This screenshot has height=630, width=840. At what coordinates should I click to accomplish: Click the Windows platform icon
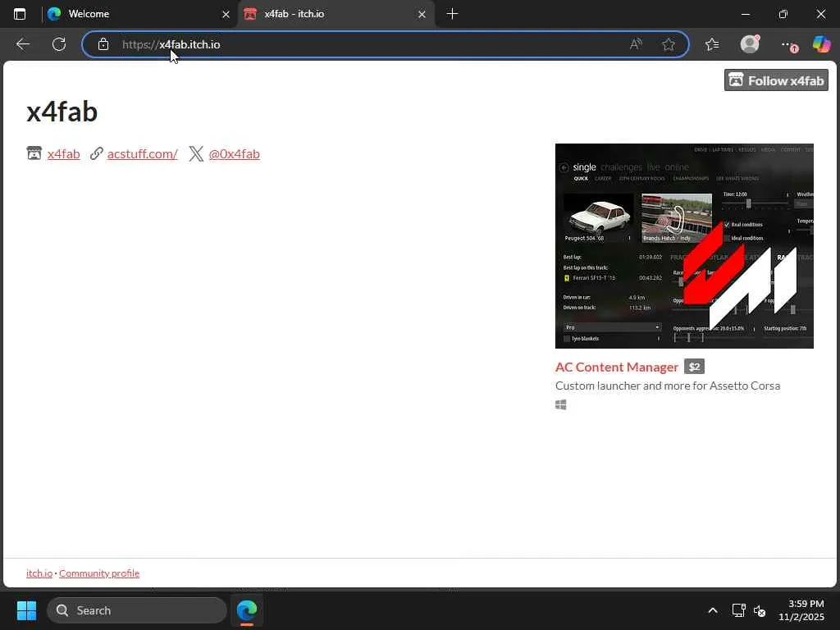(x=561, y=405)
